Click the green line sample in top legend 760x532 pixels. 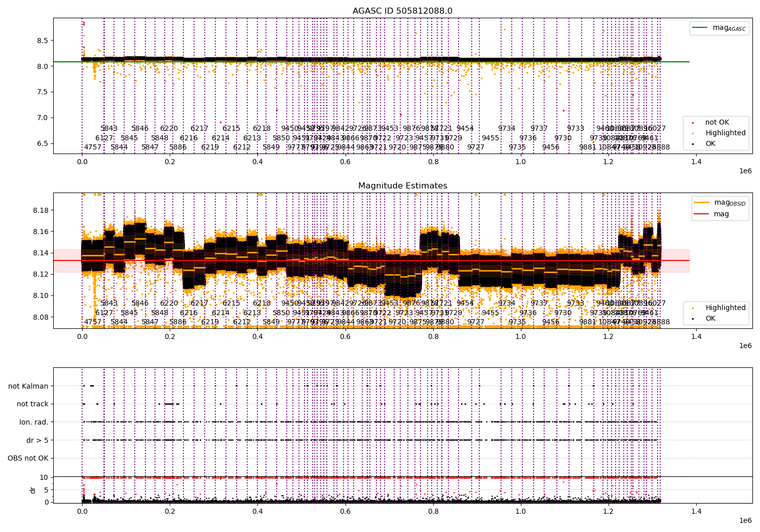[701, 28]
